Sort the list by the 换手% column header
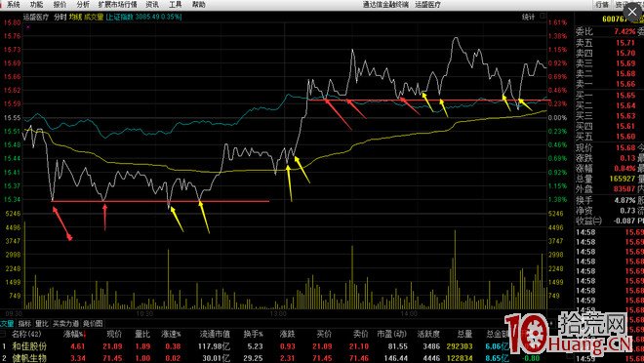Screen dimensions: 644x363 (x=253, y=335)
